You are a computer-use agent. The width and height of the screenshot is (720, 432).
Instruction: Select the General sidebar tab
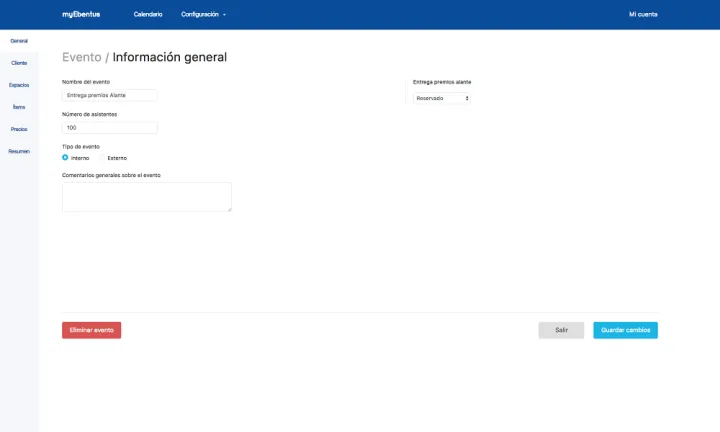(x=19, y=41)
